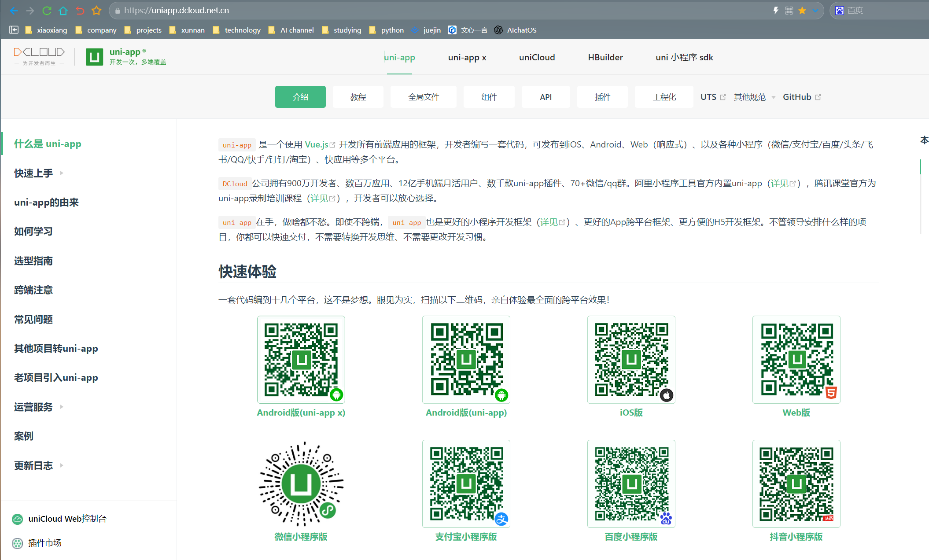Toggle the bookmarks sidebar panel icon
The width and height of the screenshot is (929, 560).
click(x=14, y=30)
